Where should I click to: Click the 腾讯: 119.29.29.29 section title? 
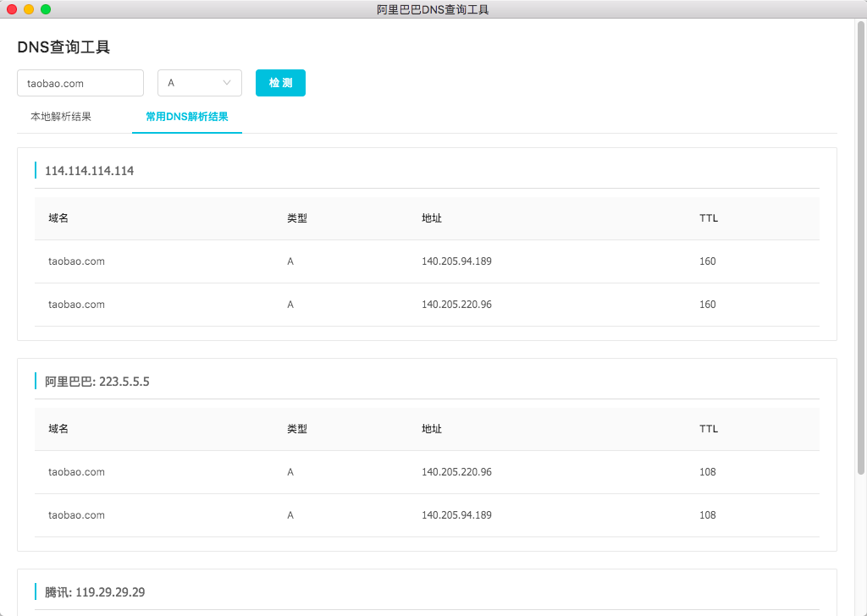95,592
